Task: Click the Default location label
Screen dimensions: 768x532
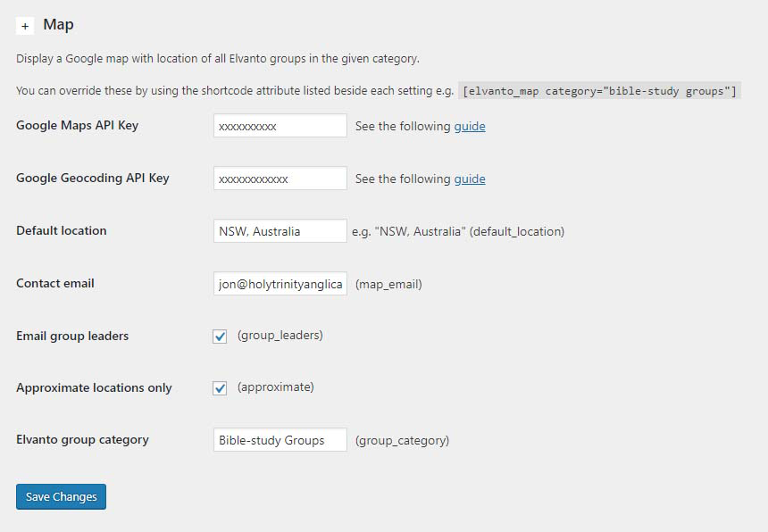Action: pos(62,230)
